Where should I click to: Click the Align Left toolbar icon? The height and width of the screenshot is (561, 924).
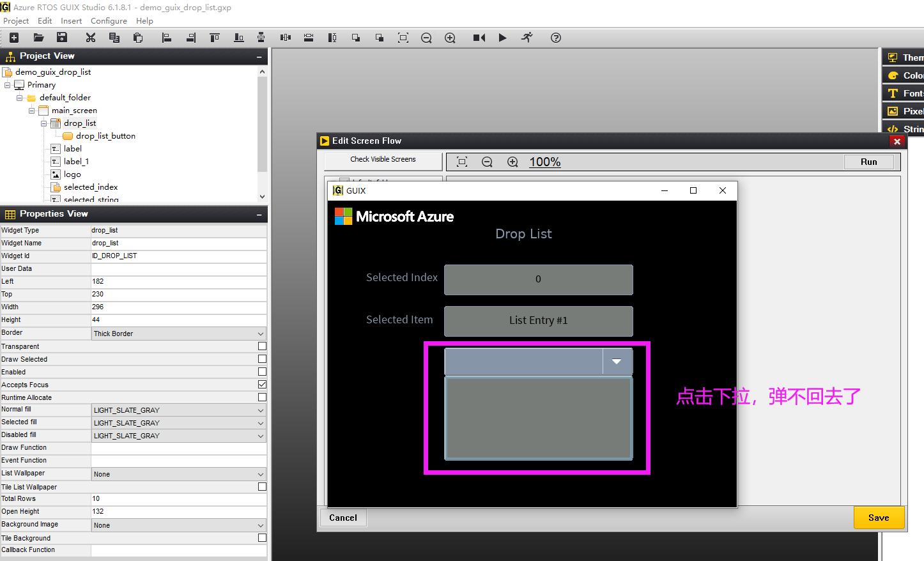click(167, 38)
